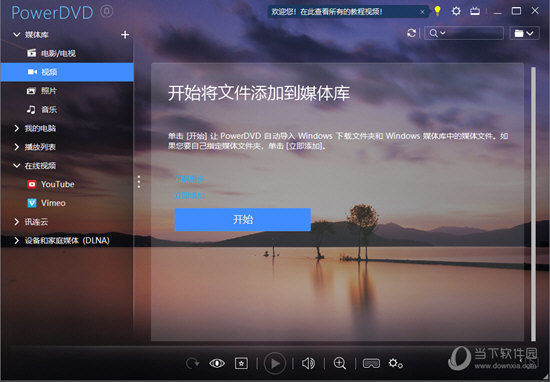Image resolution: width=550 pixels, height=382 pixels.
Task: Click the film icon beside 电影/电视
Action: pos(32,53)
